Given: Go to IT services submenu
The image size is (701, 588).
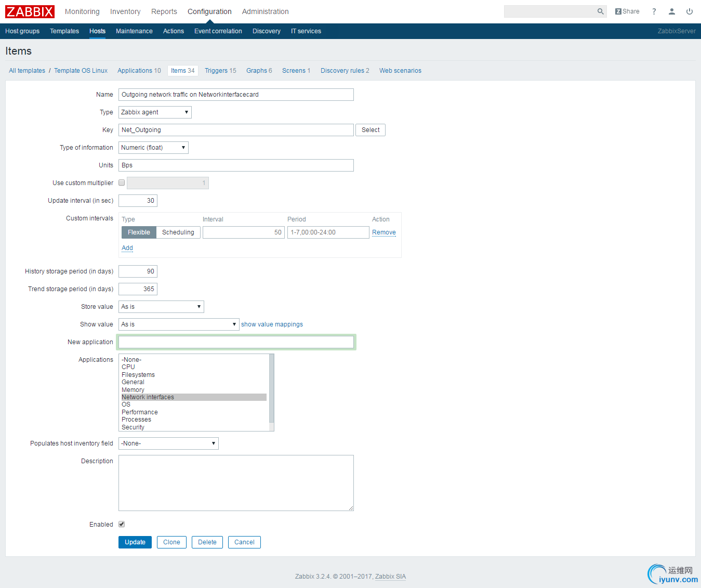Looking at the screenshot, I should click(x=306, y=31).
